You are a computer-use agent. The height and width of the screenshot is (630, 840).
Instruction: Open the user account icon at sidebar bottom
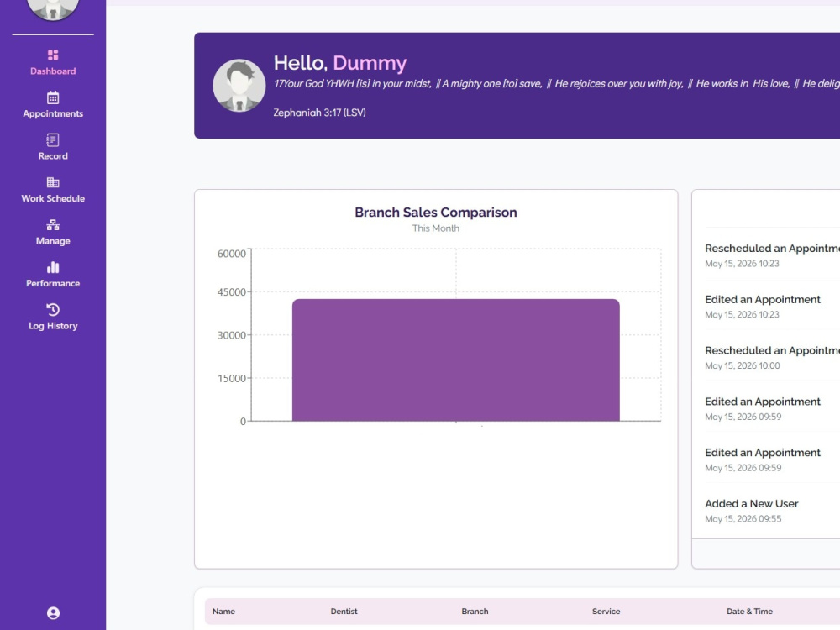pos(53,613)
